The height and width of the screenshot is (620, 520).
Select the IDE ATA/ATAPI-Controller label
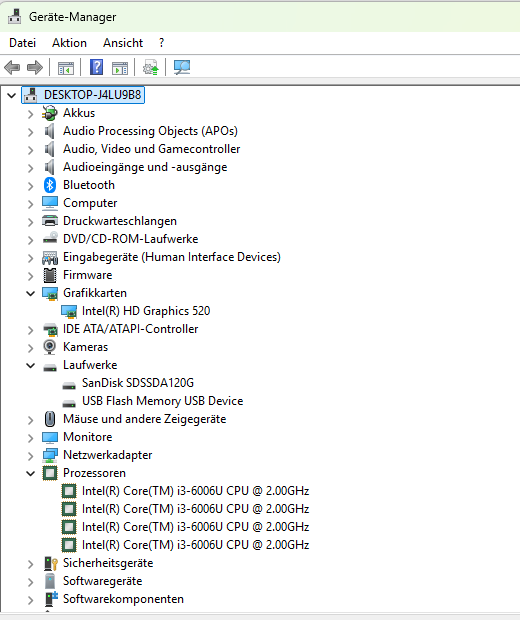pyautogui.click(x=130, y=329)
